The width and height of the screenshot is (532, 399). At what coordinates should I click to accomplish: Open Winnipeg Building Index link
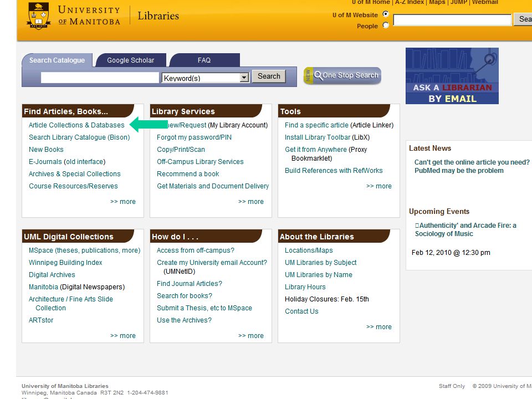coord(65,263)
